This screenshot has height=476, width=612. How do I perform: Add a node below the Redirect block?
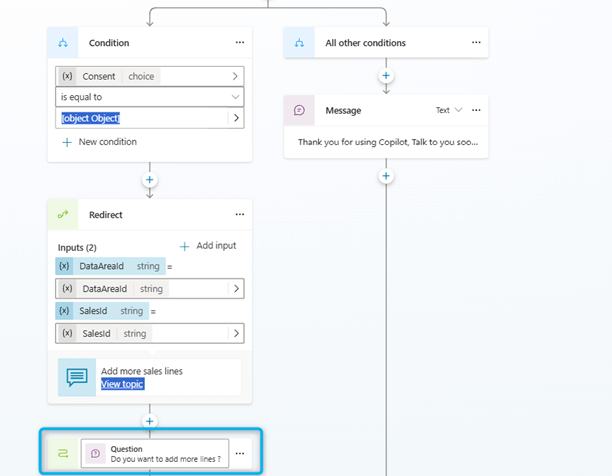click(x=150, y=421)
